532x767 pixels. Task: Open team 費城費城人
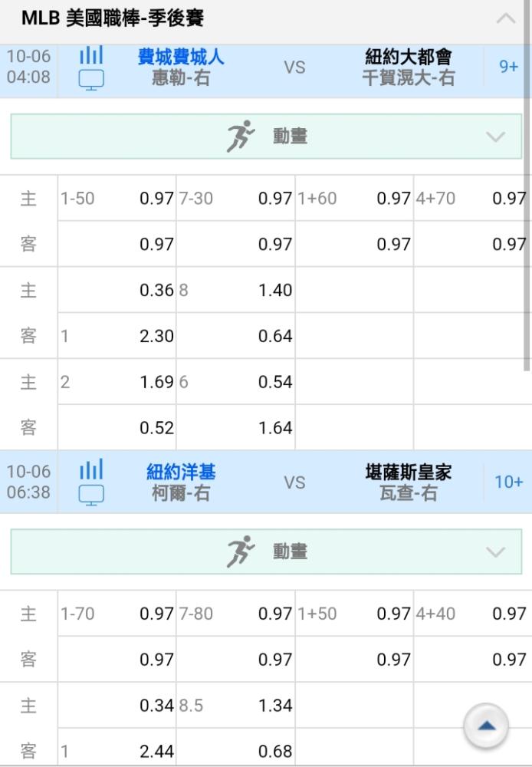click(x=181, y=57)
